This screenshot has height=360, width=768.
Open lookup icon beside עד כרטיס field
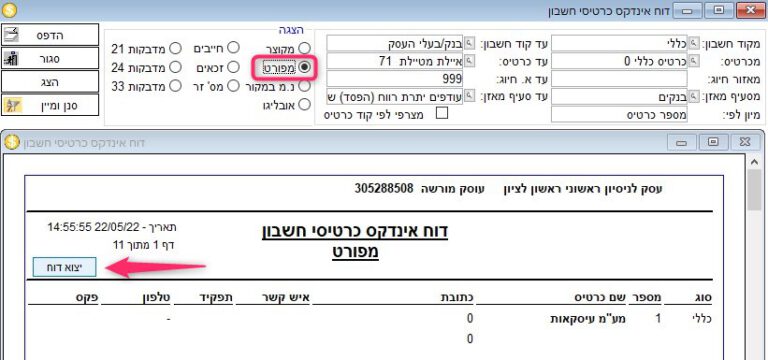click(x=469, y=61)
